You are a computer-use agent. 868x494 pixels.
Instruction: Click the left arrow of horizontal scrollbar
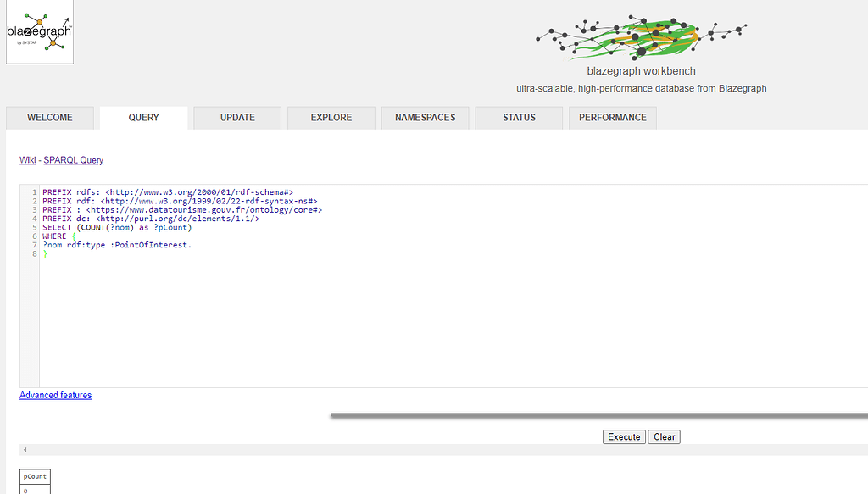pos(25,450)
